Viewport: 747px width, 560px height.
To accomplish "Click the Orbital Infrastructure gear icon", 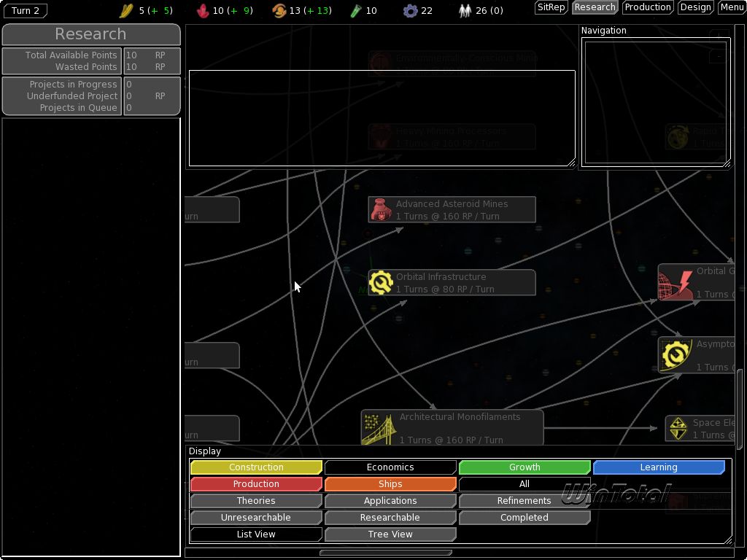I will (x=381, y=282).
